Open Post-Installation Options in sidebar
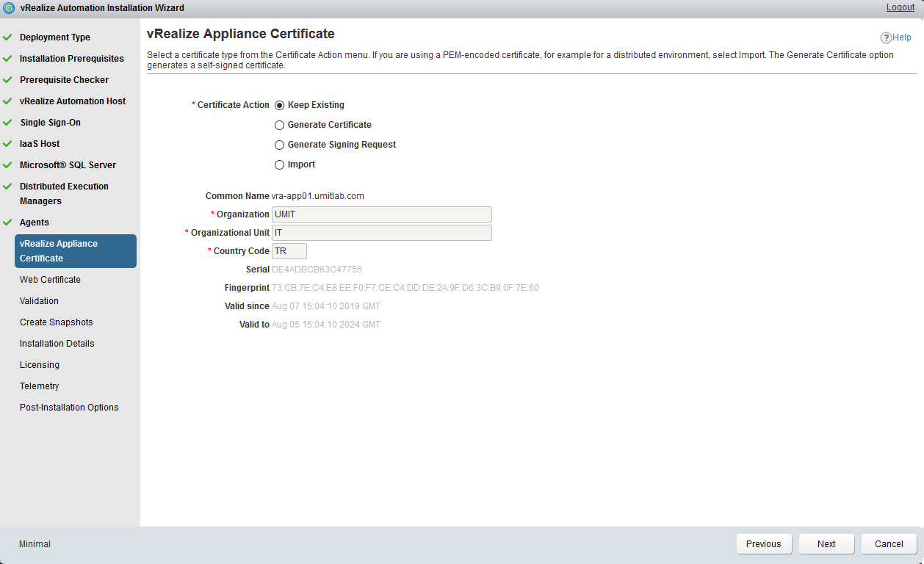 pyautogui.click(x=69, y=408)
